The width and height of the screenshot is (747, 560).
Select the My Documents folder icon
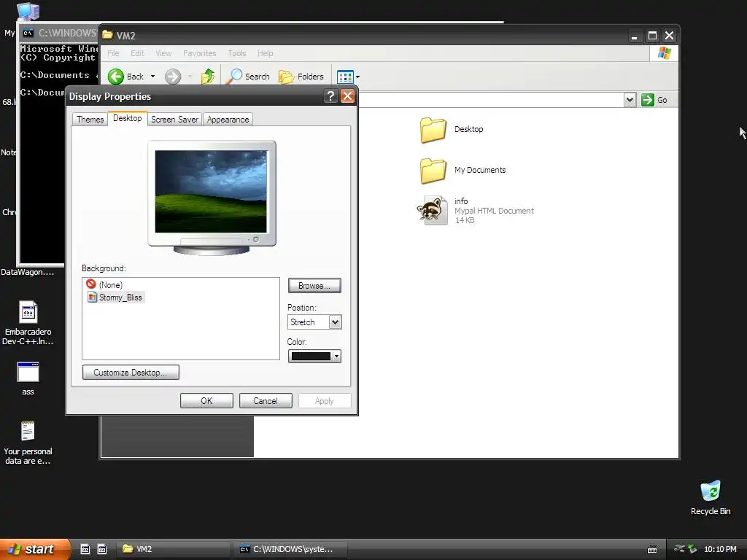[x=433, y=171]
